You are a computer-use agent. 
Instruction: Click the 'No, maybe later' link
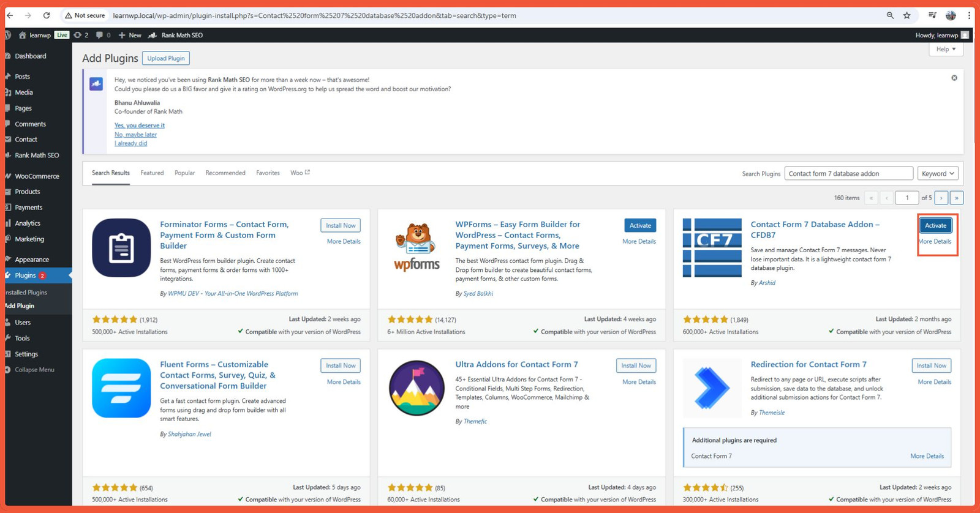click(x=135, y=135)
